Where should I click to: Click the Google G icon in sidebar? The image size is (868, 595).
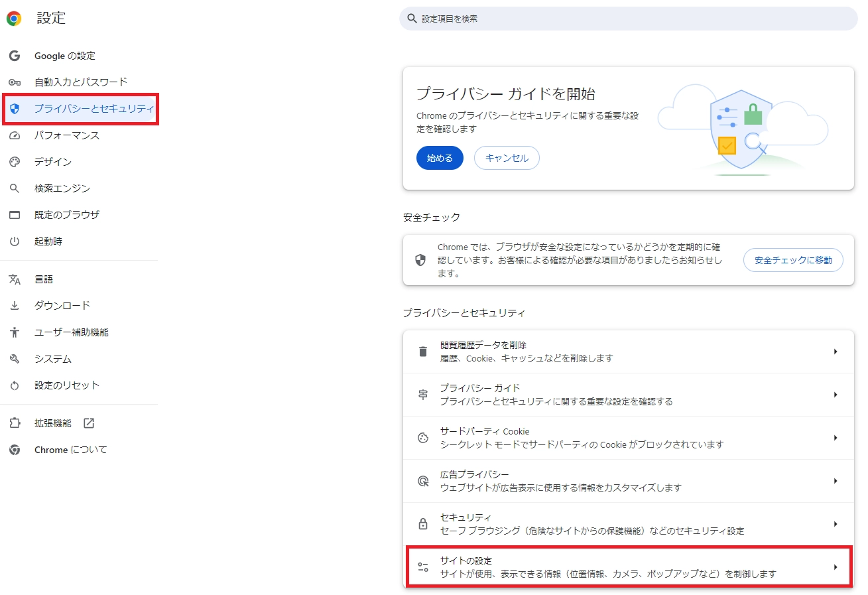15,56
